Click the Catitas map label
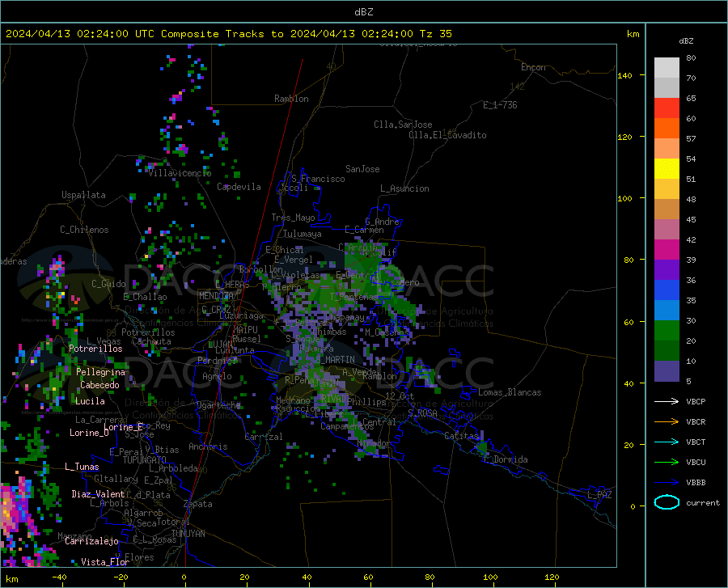This screenshot has width=728, height=588. click(x=461, y=436)
